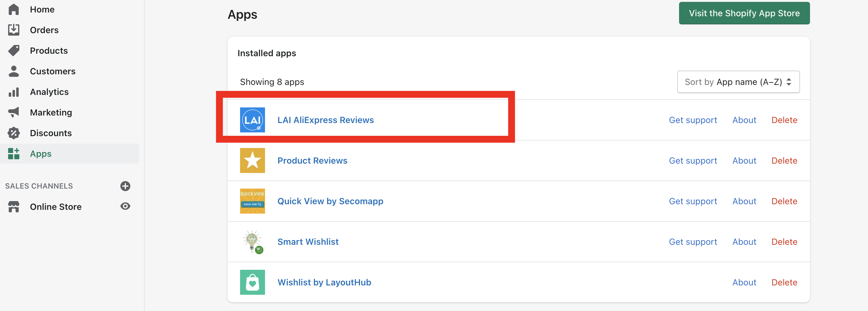Click the Discounts percent badge icon
The height and width of the screenshot is (311, 868).
tap(13, 133)
